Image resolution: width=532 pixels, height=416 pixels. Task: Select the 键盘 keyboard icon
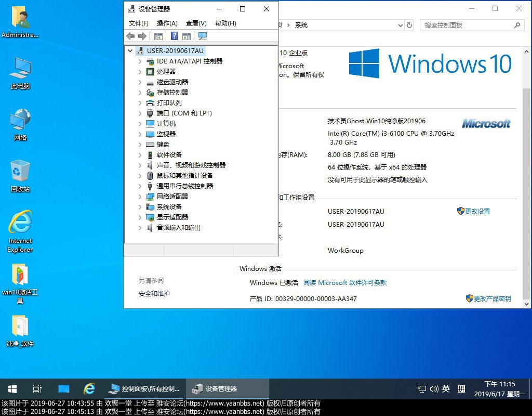click(x=150, y=145)
